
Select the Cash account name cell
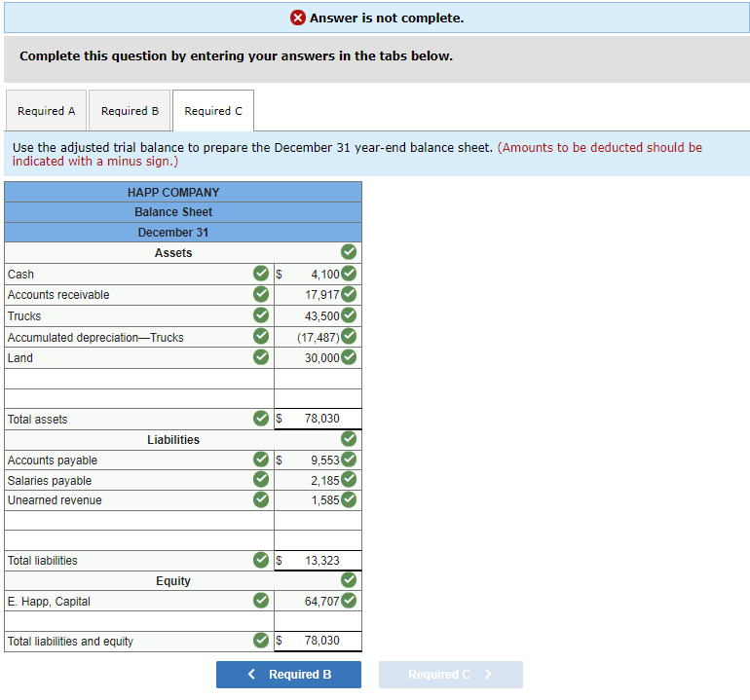139,274
